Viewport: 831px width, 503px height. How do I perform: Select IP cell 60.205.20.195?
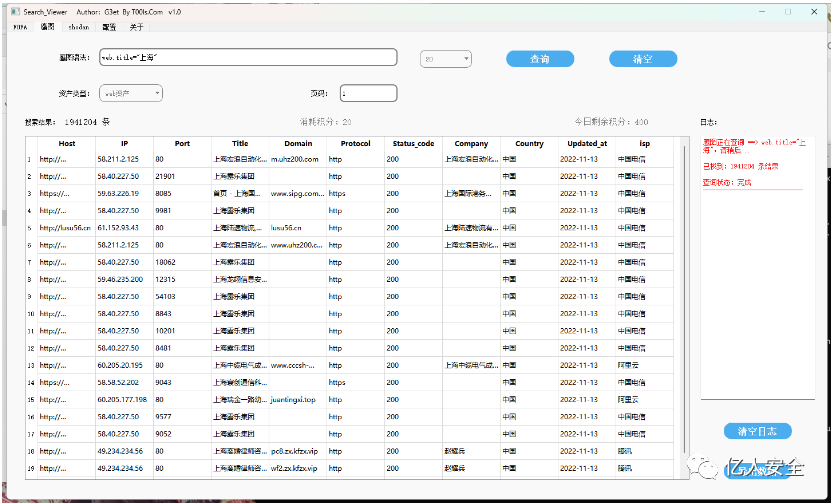click(125, 365)
